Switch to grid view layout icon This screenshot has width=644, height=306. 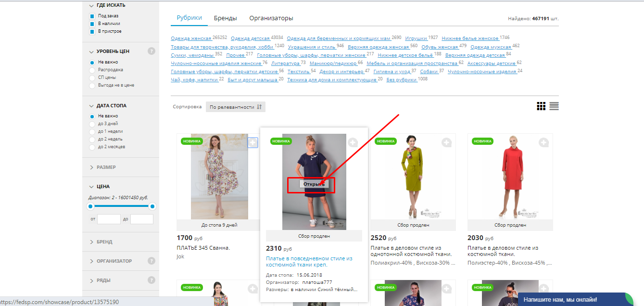coord(541,106)
